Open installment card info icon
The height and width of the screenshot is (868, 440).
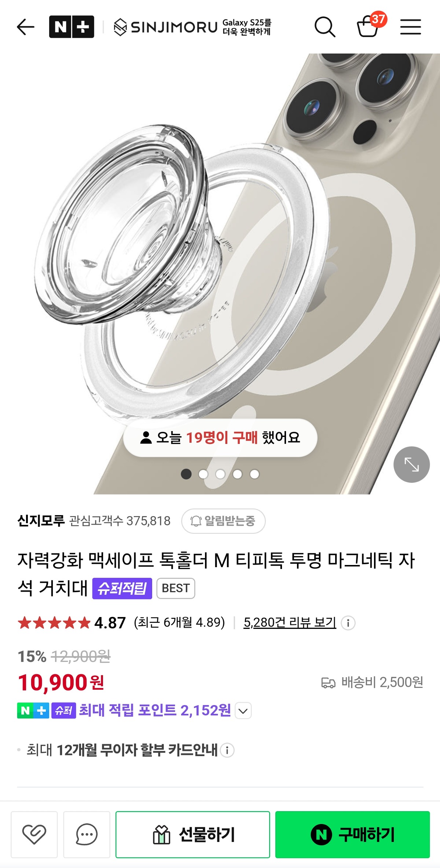227,750
